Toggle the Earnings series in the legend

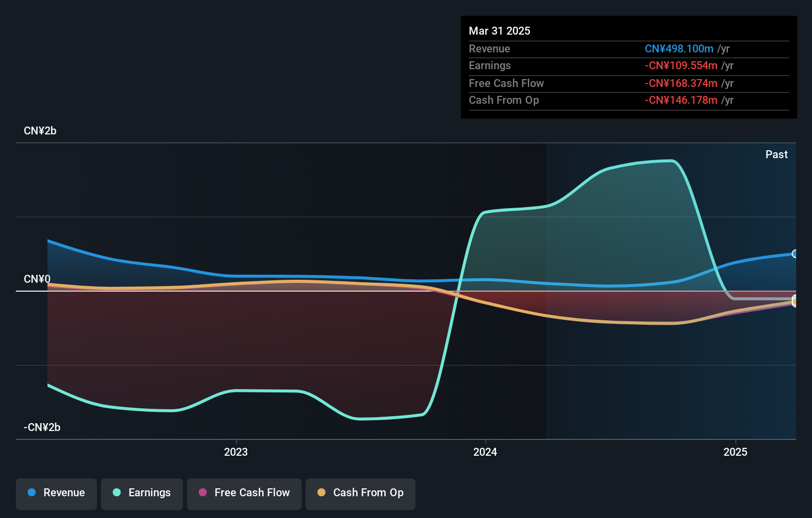tap(142, 494)
